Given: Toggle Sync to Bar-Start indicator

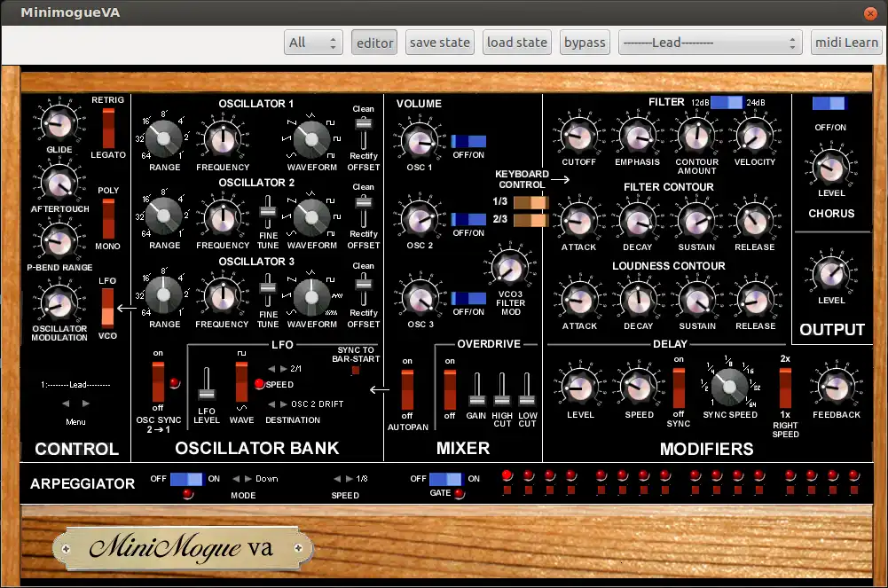Looking at the screenshot, I should tap(356, 371).
